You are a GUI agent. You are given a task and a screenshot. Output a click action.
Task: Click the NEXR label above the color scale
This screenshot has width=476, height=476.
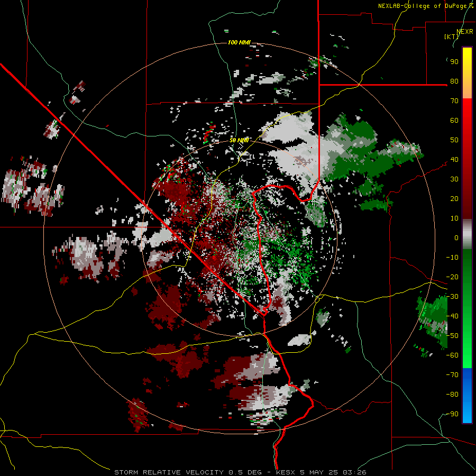465,32
